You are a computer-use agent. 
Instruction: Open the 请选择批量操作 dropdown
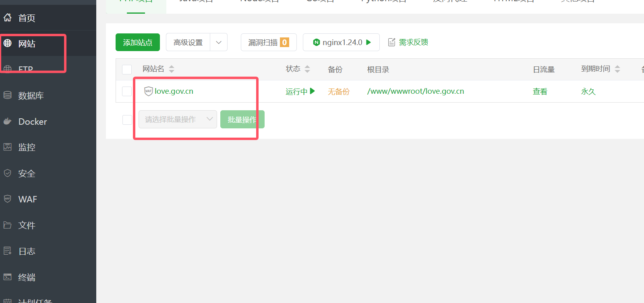click(x=178, y=120)
